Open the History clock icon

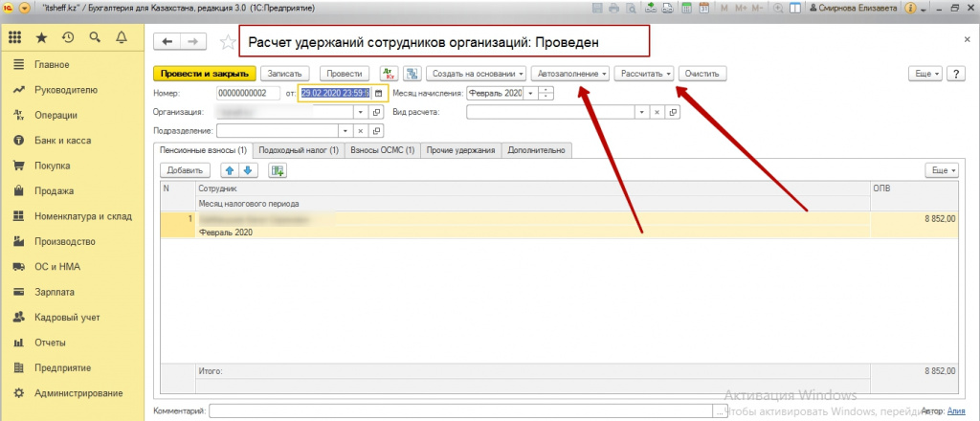point(68,38)
